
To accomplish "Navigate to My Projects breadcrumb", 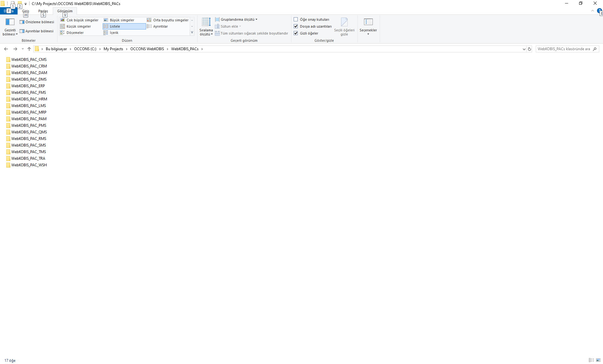I will 113,49.
